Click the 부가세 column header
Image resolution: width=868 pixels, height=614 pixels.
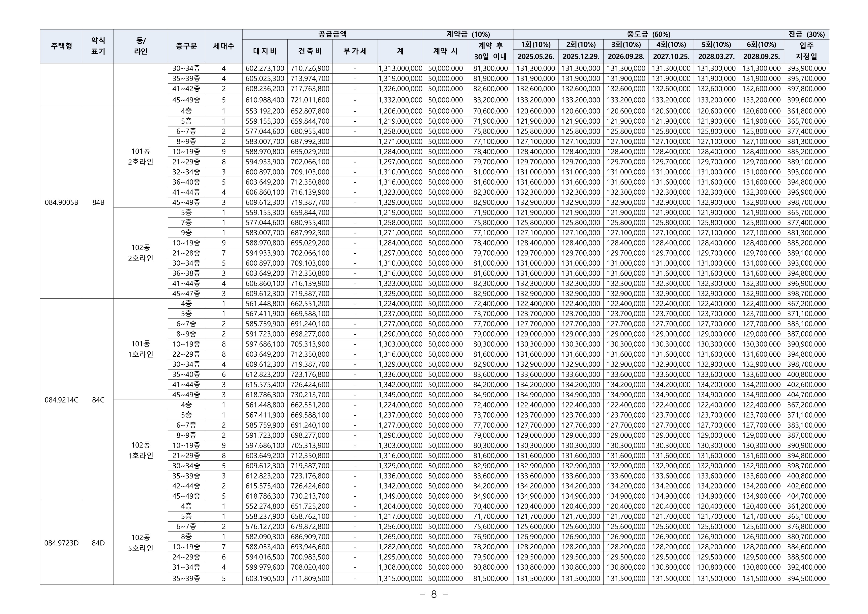355,52
